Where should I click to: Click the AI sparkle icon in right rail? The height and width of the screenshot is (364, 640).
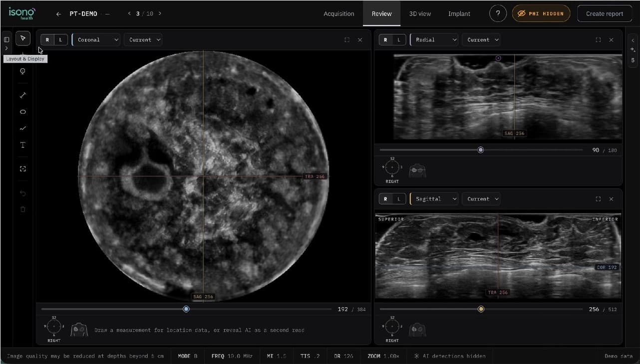pos(633,50)
